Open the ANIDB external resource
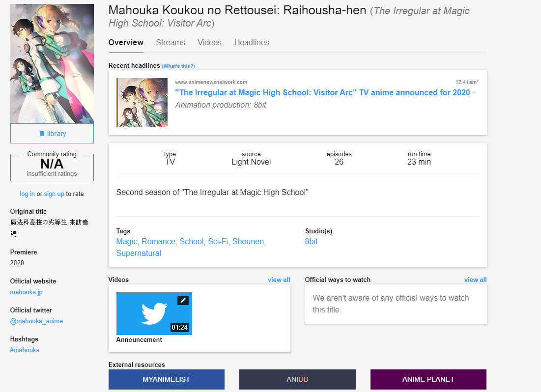The height and width of the screenshot is (392, 541). point(297,379)
